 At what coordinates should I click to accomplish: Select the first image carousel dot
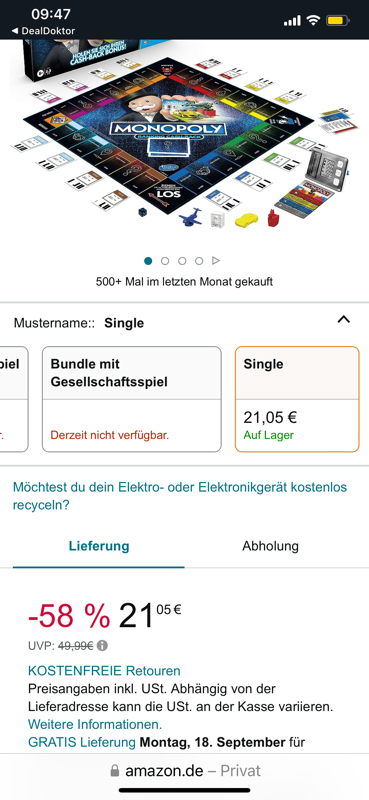click(x=148, y=261)
